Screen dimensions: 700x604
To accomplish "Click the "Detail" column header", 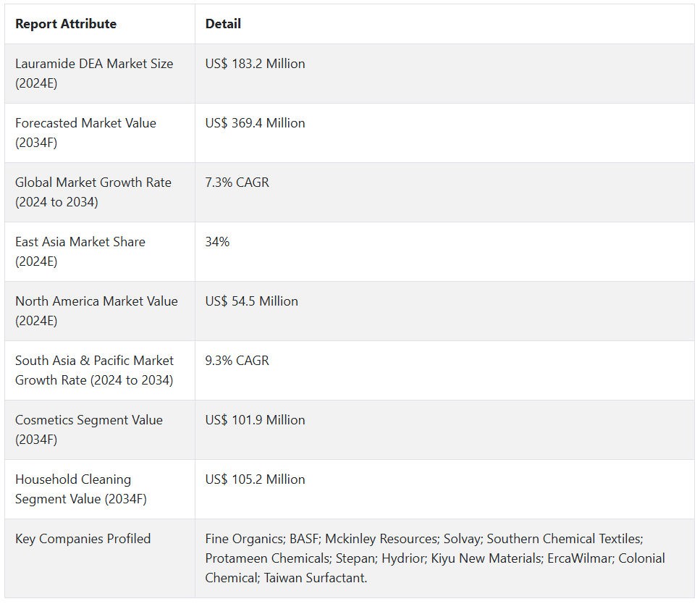I will [223, 24].
